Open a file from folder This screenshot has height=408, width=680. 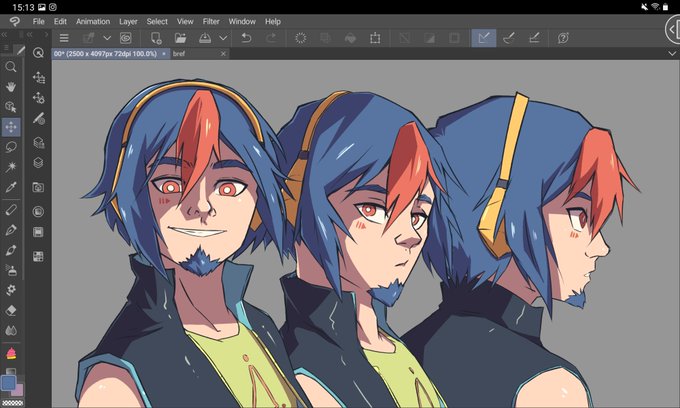[x=180, y=38]
